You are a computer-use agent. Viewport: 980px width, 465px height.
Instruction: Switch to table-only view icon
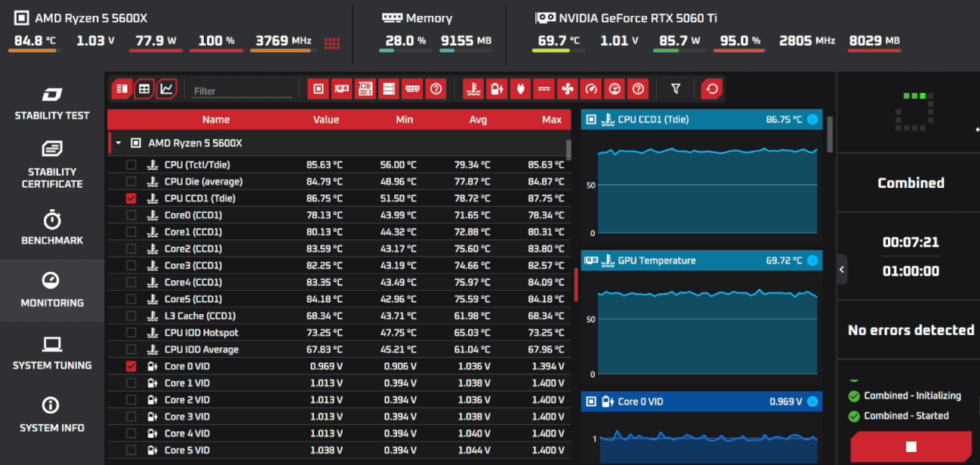[x=143, y=89]
